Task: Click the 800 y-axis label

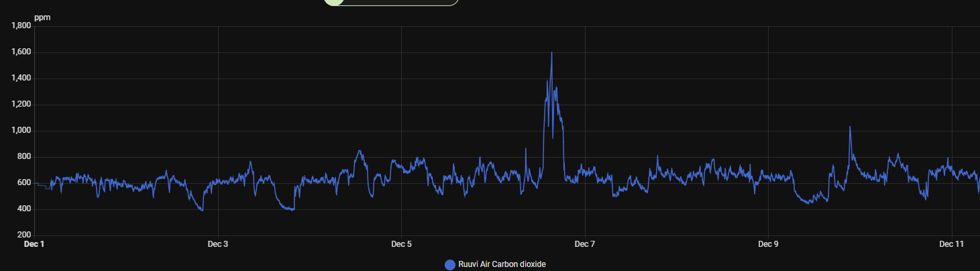Action: point(25,157)
